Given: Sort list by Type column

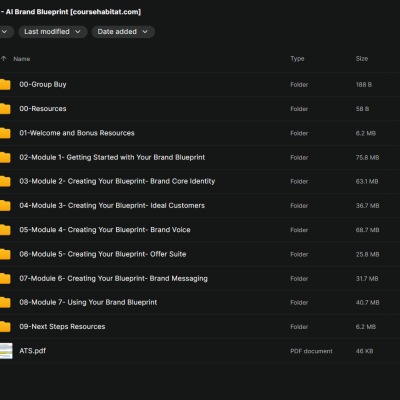Looking at the screenshot, I should pos(297,59).
